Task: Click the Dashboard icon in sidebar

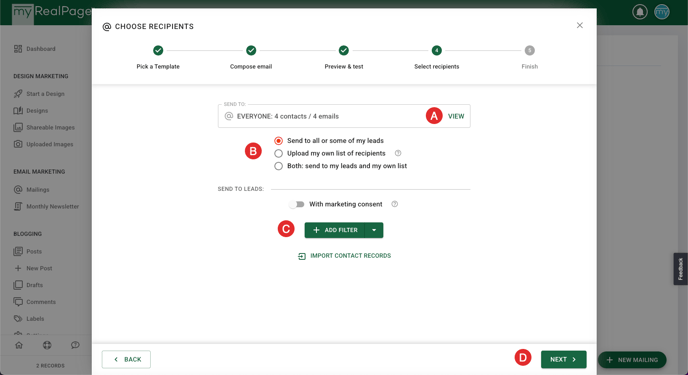Action: point(18,49)
